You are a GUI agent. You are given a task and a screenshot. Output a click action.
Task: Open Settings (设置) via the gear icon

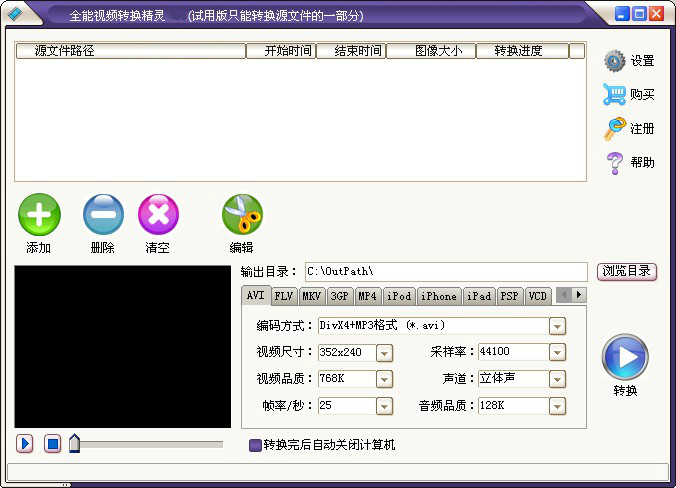pyautogui.click(x=614, y=61)
